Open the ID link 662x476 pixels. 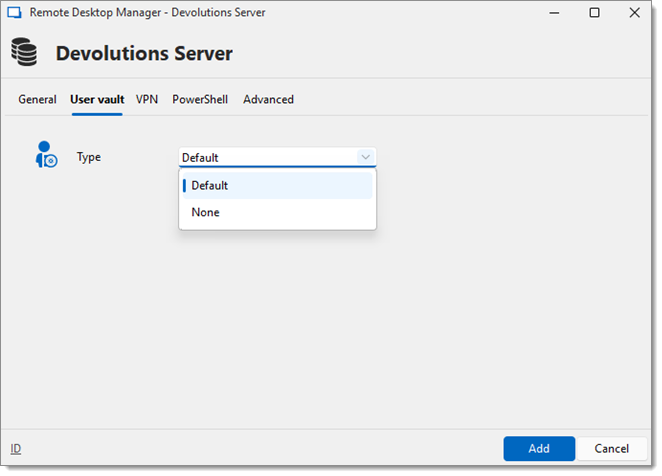click(x=16, y=449)
